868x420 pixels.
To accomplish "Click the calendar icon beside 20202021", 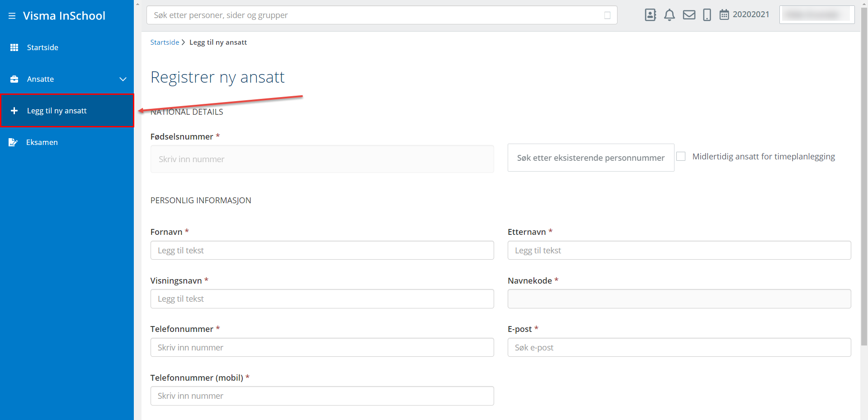I will click(x=724, y=15).
